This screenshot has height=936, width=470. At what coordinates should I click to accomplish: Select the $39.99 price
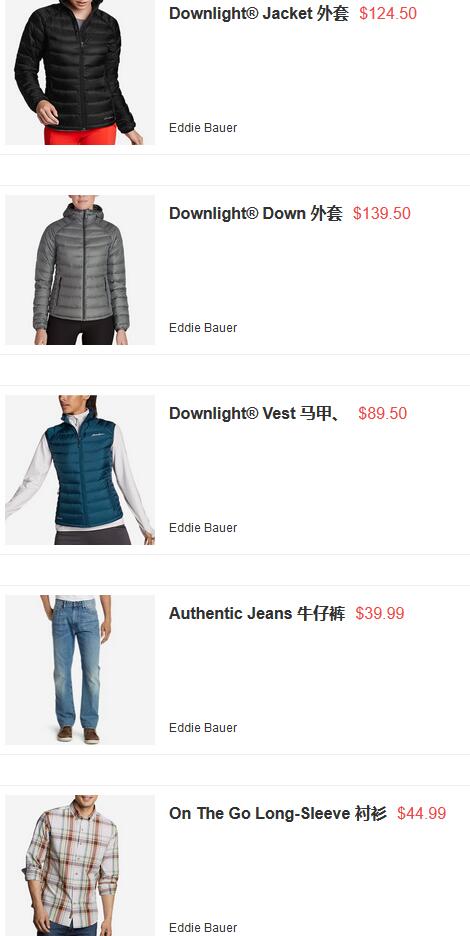pyautogui.click(x=380, y=614)
